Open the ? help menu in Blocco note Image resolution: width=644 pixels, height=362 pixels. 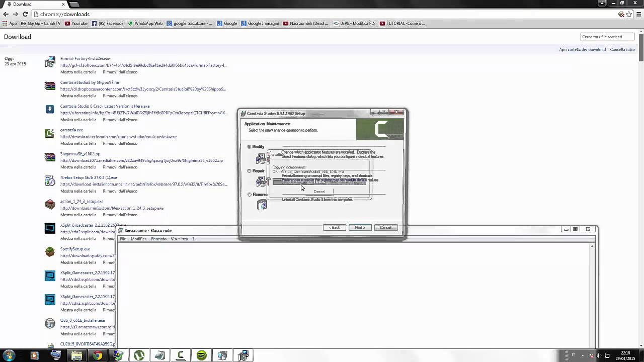tap(193, 239)
